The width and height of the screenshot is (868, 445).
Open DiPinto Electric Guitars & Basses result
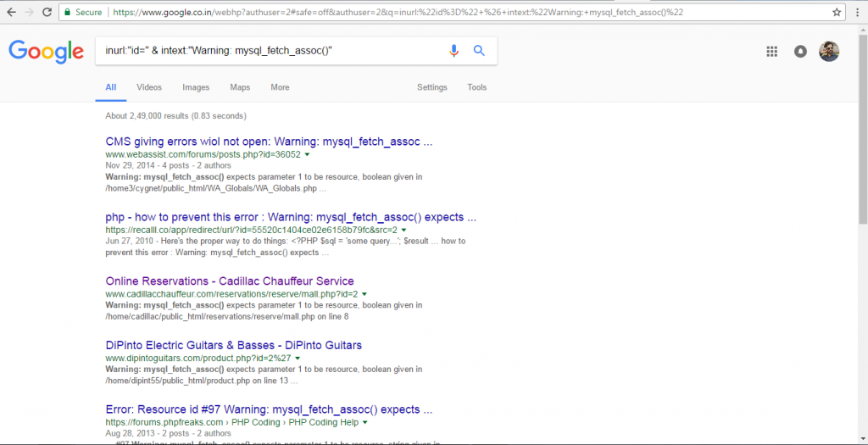(x=234, y=345)
